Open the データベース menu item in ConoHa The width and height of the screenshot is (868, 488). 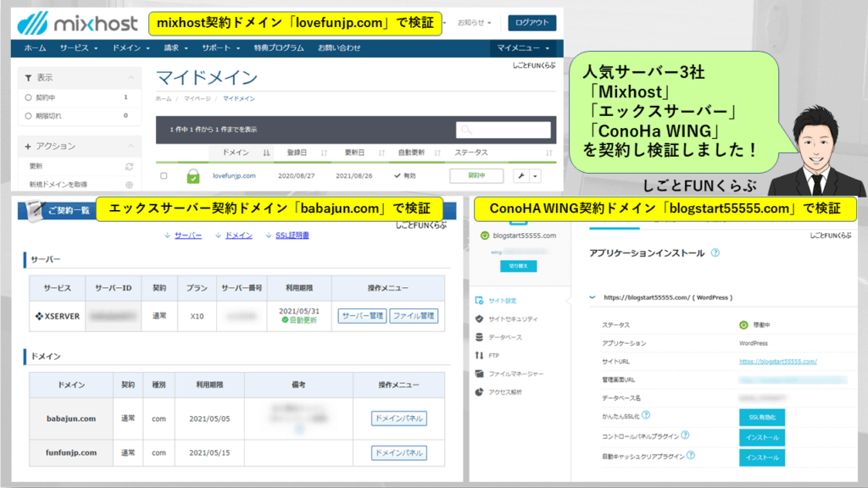coord(505,337)
